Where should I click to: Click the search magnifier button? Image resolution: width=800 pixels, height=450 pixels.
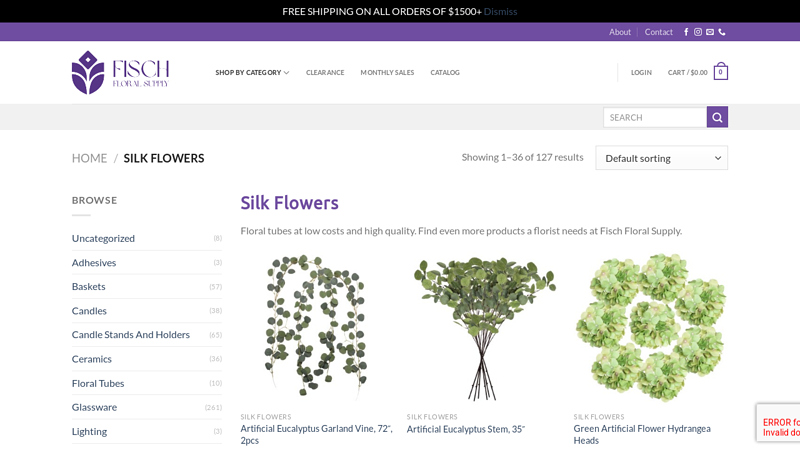point(717,117)
